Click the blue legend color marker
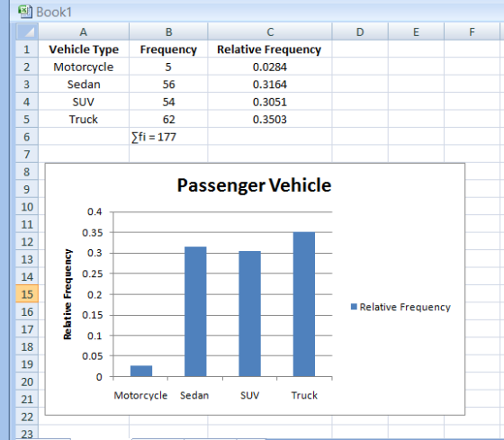This screenshot has width=504, height=440. point(354,307)
